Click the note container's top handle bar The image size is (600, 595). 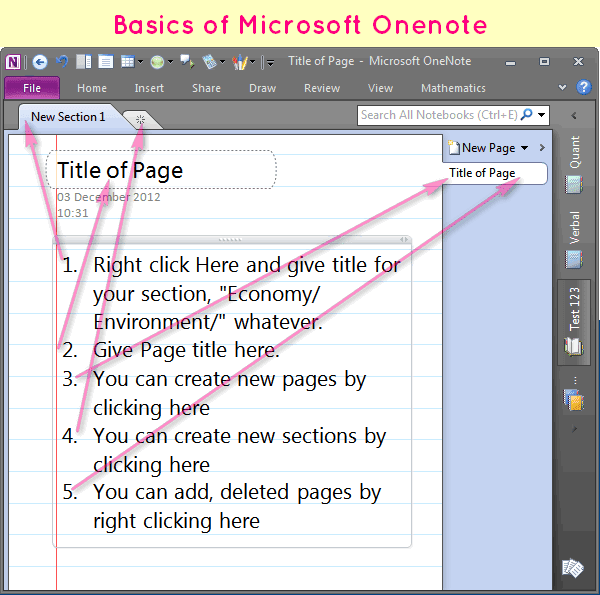click(231, 240)
